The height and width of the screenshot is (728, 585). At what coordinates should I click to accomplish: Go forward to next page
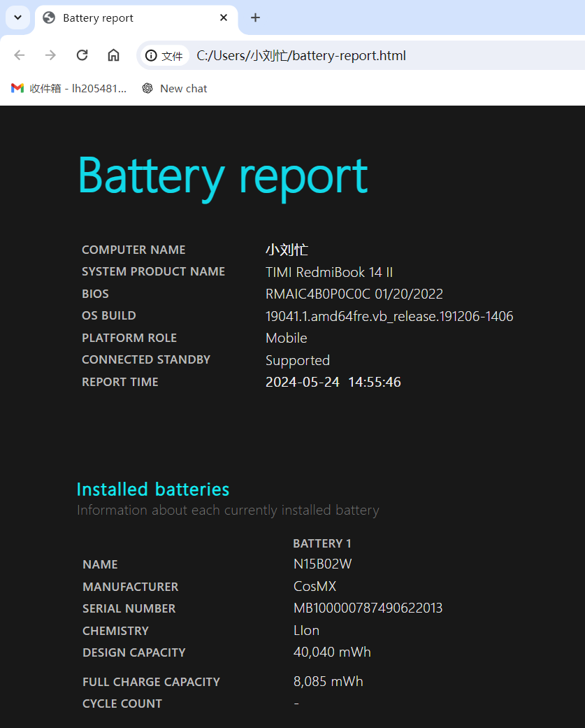(x=50, y=55)
